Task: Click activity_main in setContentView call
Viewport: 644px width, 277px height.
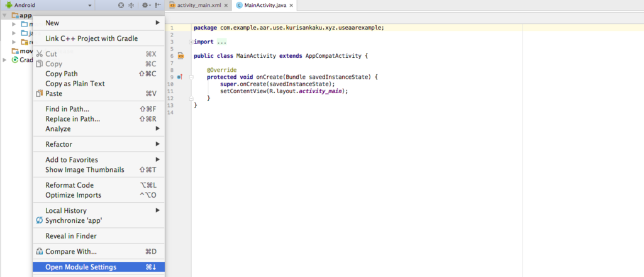Action: click(x=321, y=91)
